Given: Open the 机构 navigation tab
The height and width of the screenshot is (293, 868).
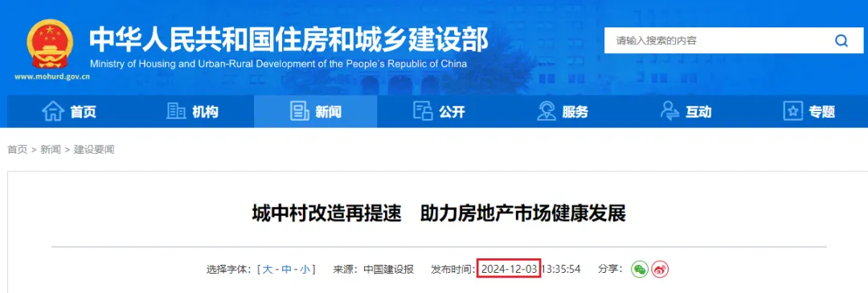Looking at the screenshot, I should tap(193, 112).
